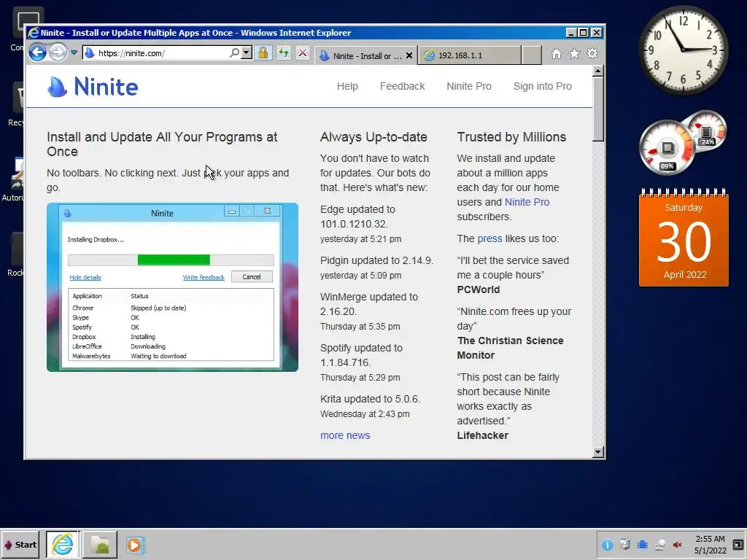The width and height of the screenshot is (747, 560).
Task: Click the taskbar clock showing 2:55 AM
Action: point(710,545)
